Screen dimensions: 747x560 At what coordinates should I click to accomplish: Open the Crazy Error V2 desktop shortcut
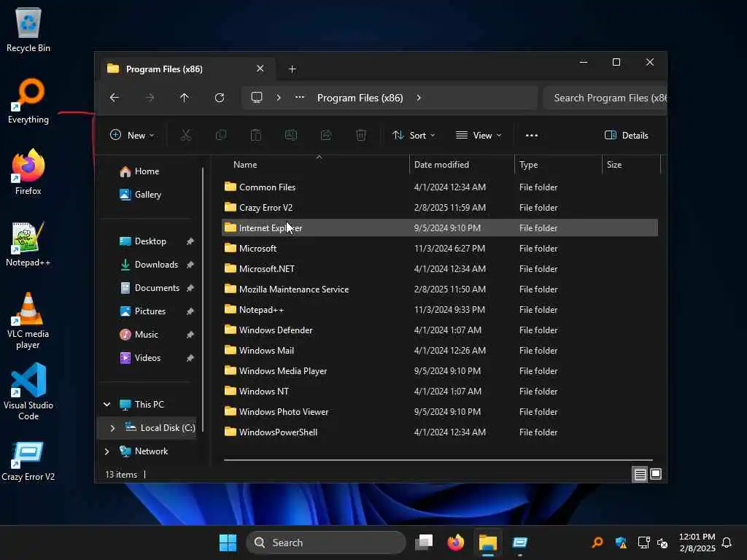pyautogui.click(x=28, y=461)
